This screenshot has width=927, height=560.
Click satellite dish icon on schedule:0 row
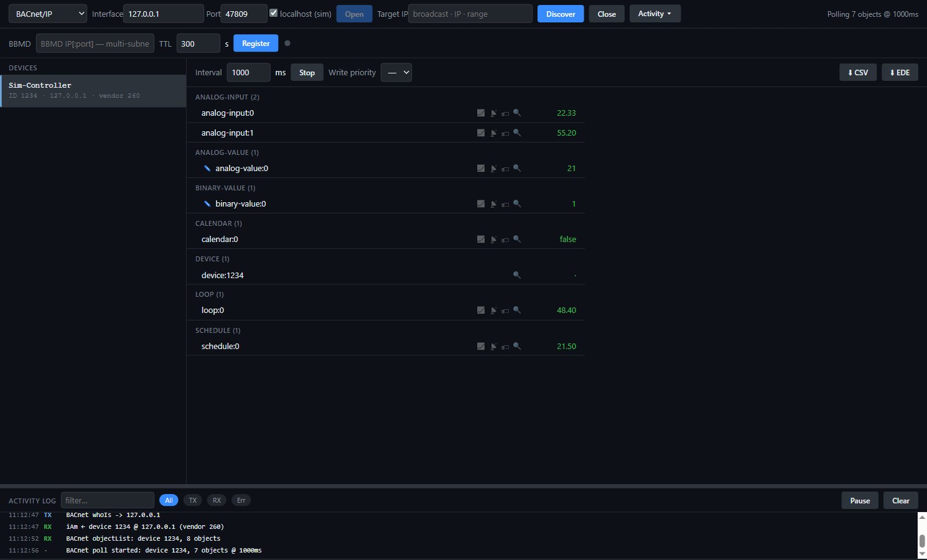coord(493,347)
